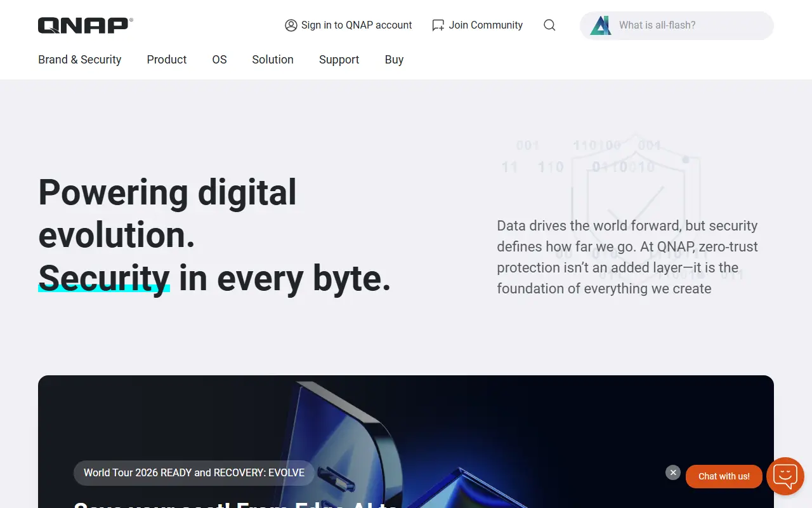Image resolution: width=812 pixels, height=508 pixels.
Task: Open the smiley chat widget icon
Action: pos(785,476)
